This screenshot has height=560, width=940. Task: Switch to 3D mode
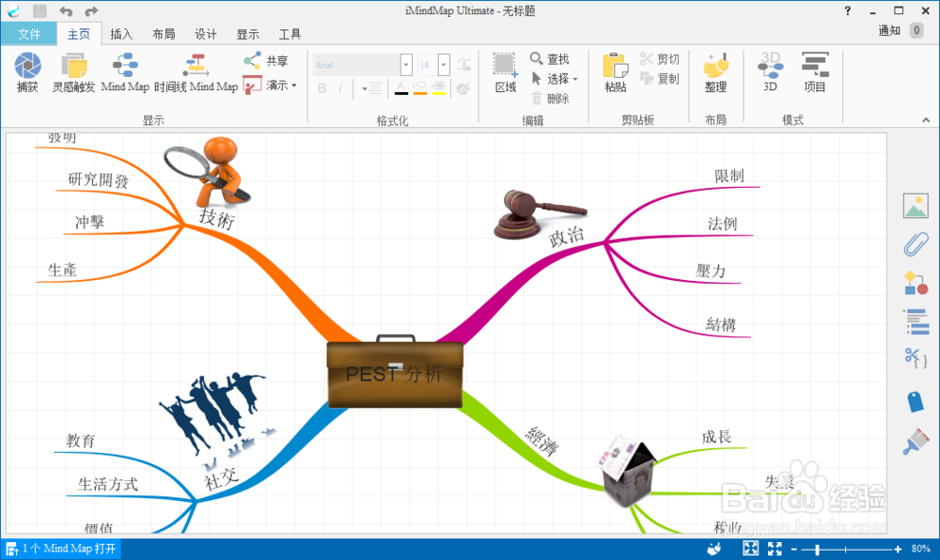coord(771,71)
